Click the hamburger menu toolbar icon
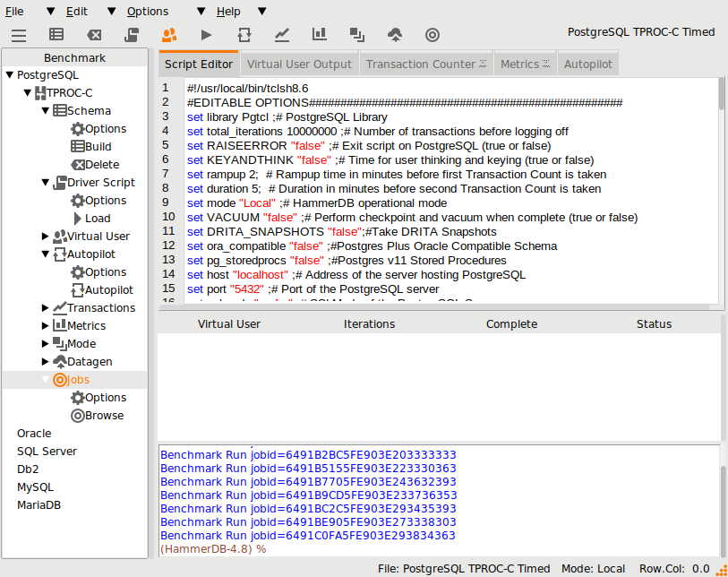 19,35
